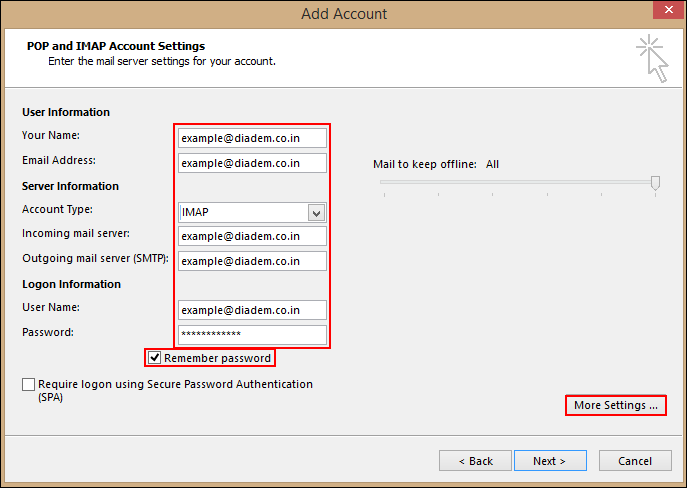Screen dimensions: 687x488
Task: Click the Outgoing mail server (SMTP) field
Action: (x=252, y=261)
